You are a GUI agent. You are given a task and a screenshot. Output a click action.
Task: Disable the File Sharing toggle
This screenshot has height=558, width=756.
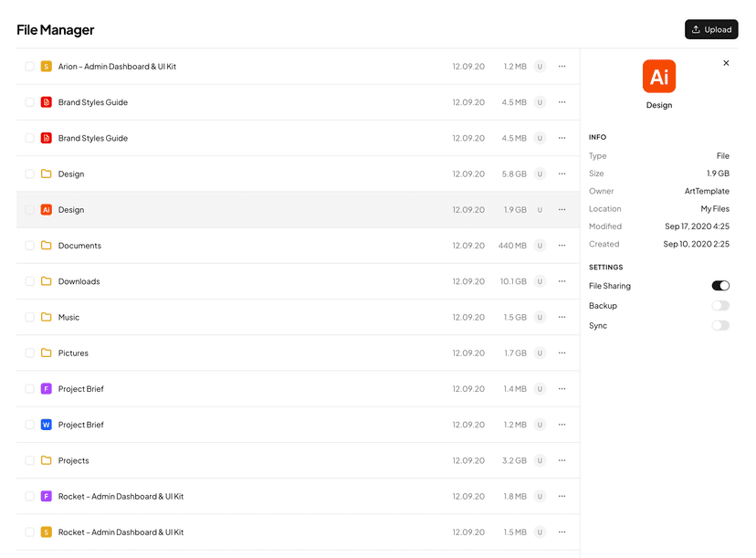coord(720,285)
